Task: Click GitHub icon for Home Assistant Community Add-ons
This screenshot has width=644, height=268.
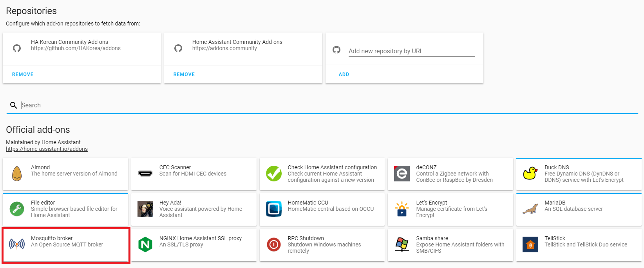Action: tap(178, 48)
